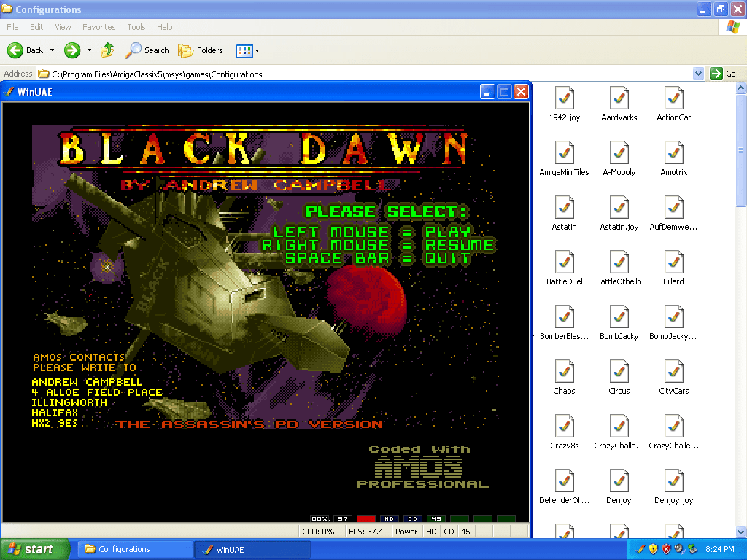This screenshot has height=560, width=747.
Task: Open the Tools menu
Action: (x=136, y=27)
